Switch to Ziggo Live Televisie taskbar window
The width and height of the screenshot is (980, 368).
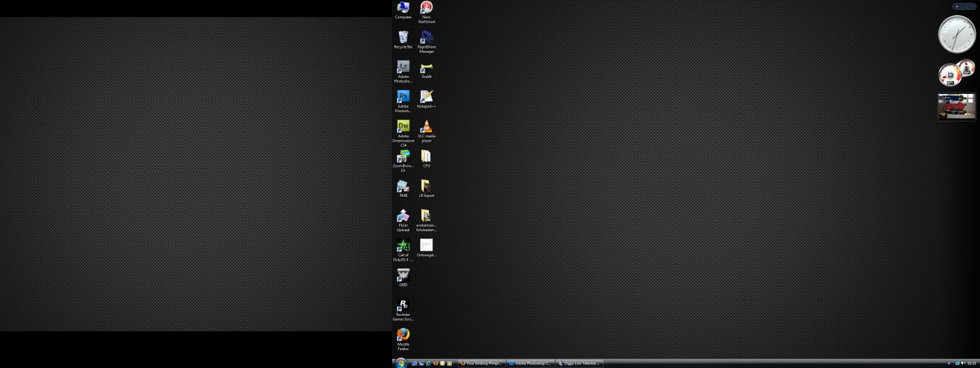[579, 363]
